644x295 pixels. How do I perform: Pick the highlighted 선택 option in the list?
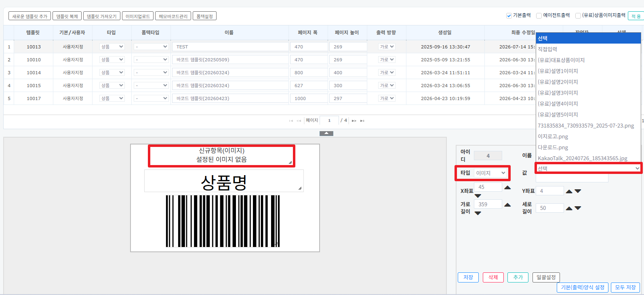588,38
